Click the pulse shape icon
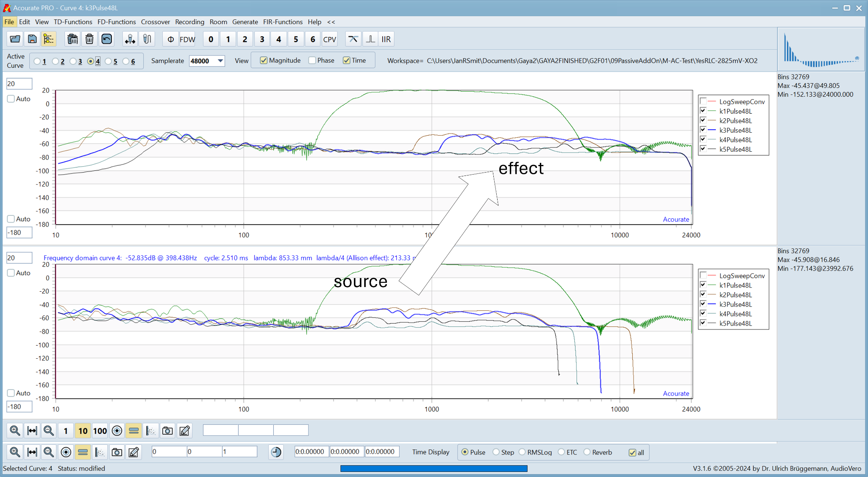The height and width of the screenshot is (477, 868). [370, 39]
